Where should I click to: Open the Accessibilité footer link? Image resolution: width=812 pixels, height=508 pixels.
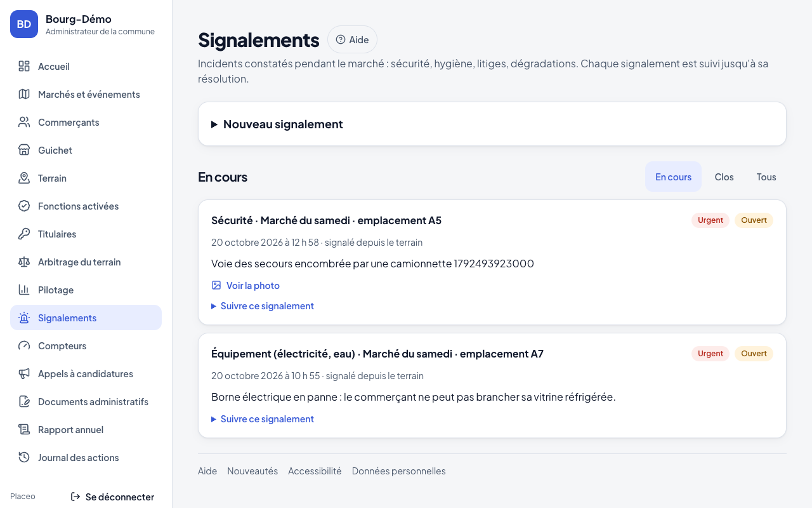point(315,471)
